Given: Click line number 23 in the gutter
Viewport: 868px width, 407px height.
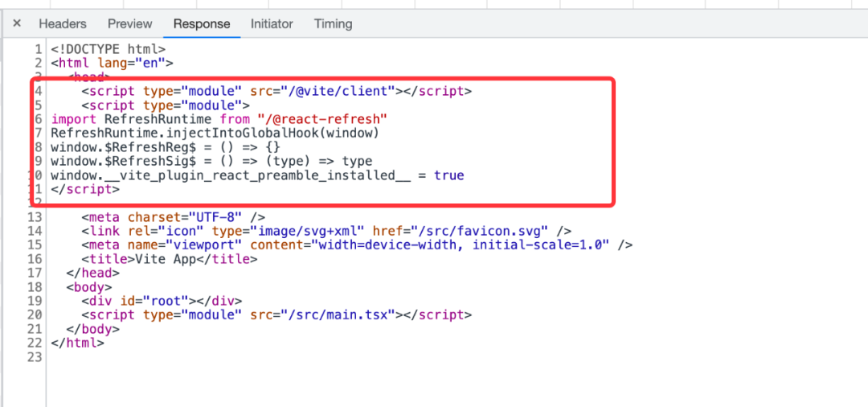Looking at the screenshot, I should point(35,357).
